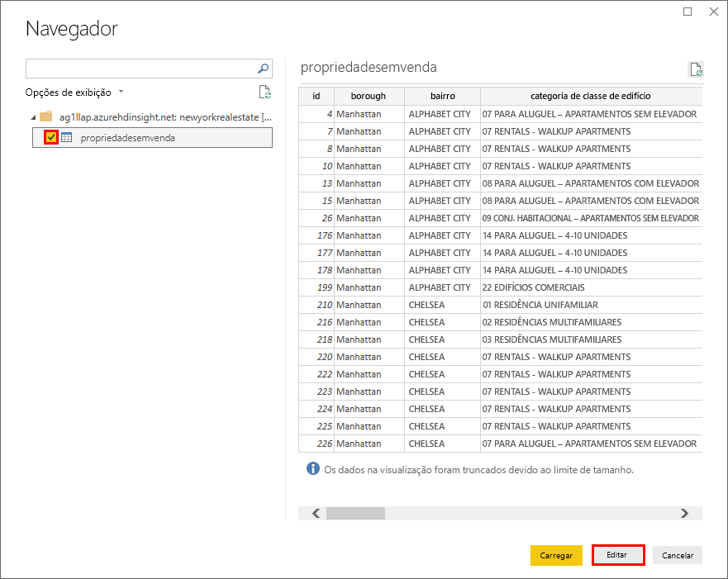The width and height of the screenshot is (728, 579).
Task: Click the right scroll arrow under the preview
Action: point(684,513)
